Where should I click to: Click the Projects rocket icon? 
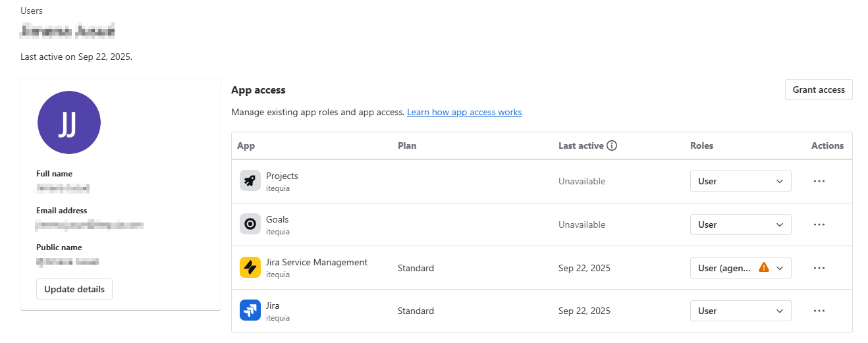pyautogui.click(x=250, y=181)
